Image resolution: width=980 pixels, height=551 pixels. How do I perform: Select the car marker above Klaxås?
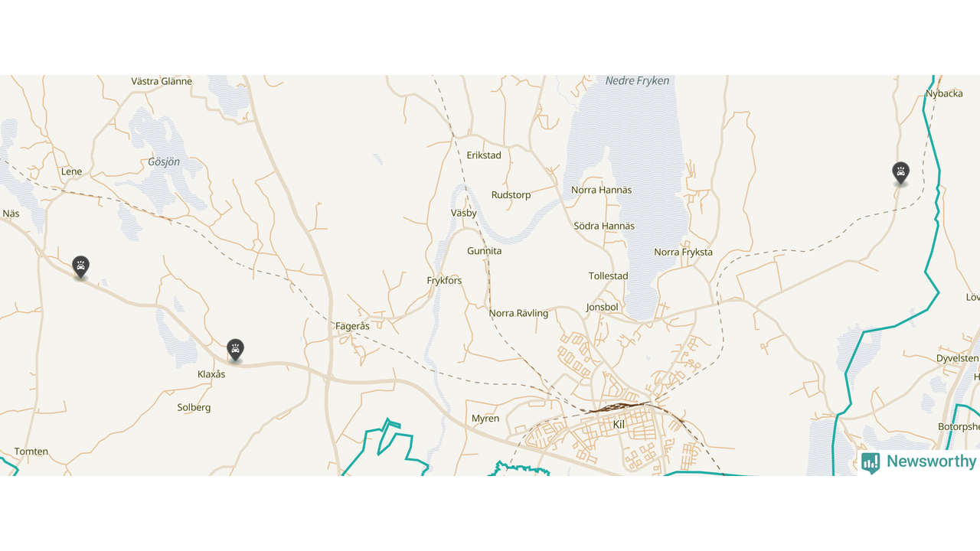click(x=235, y=350)
